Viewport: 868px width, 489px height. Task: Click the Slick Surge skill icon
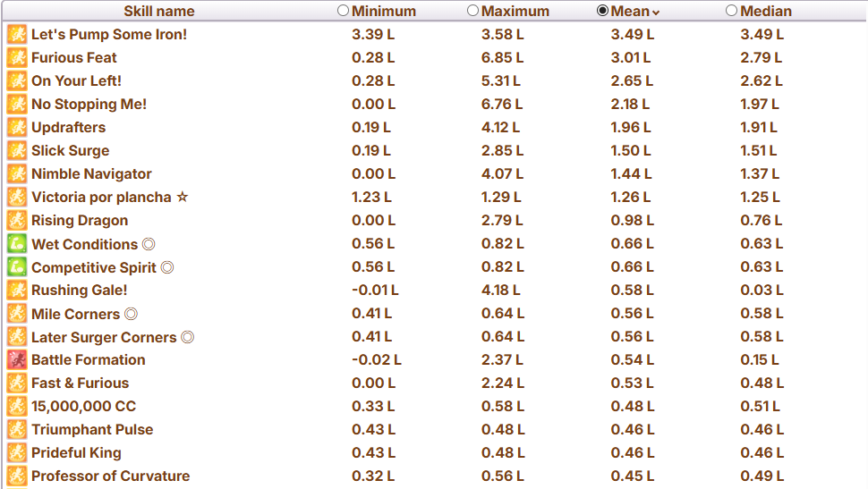[17, 150]
